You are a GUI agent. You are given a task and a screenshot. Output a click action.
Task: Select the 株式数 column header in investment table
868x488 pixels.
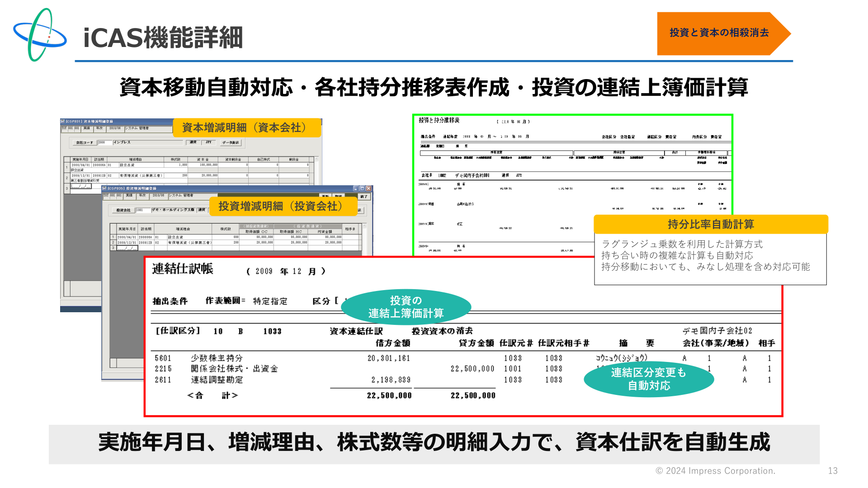click(x=225, y=229)
